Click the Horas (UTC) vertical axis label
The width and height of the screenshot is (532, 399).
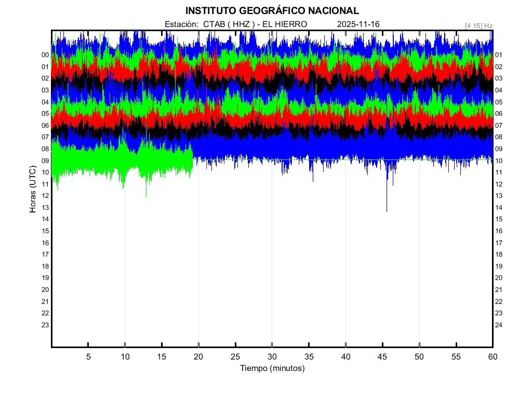click(33, 189)
